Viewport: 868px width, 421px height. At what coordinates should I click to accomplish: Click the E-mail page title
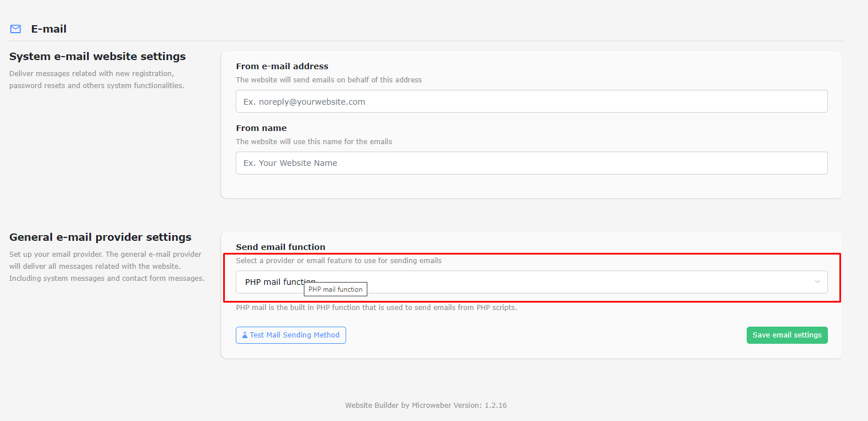click(x=49, y=29)
